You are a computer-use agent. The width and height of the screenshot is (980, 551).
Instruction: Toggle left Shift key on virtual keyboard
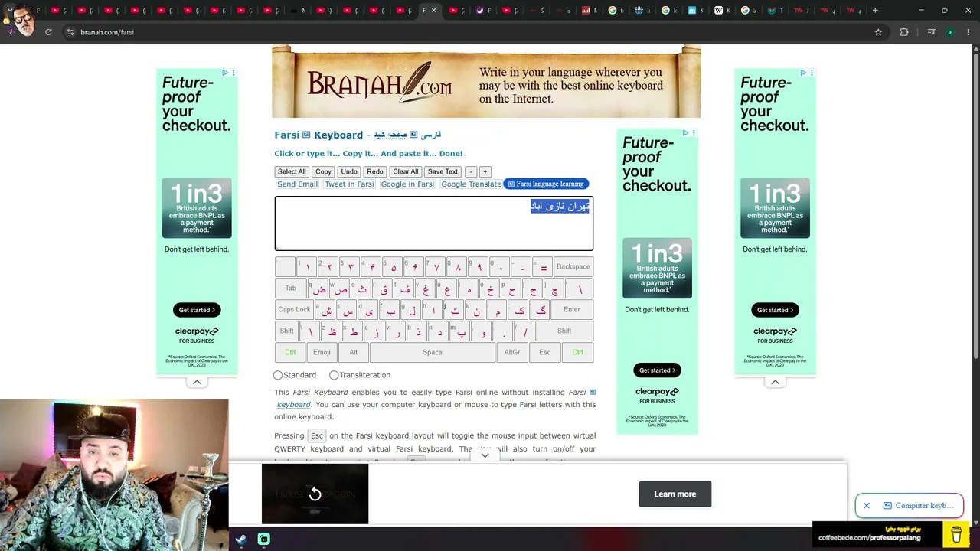click(x=286, y=331)
